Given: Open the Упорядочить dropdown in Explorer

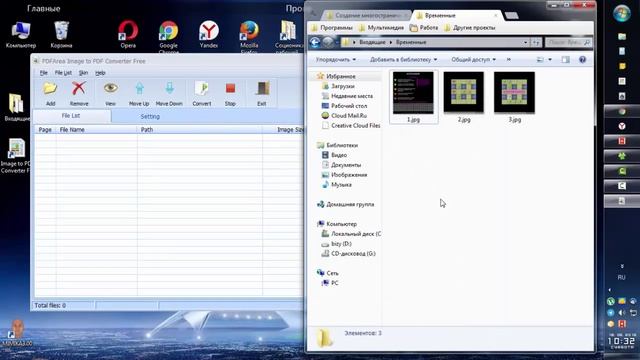Looking at the screenshot, I should [x=336, y=60].
